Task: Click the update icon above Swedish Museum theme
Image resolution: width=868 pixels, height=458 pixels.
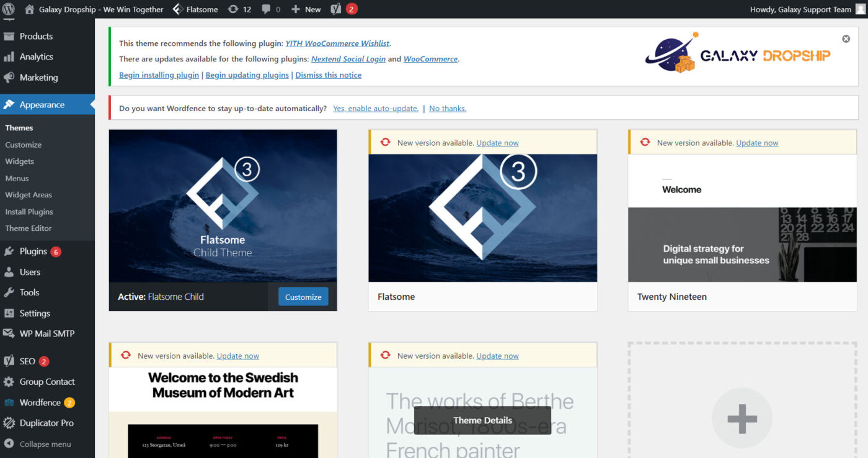Action: tap(126, 356)
